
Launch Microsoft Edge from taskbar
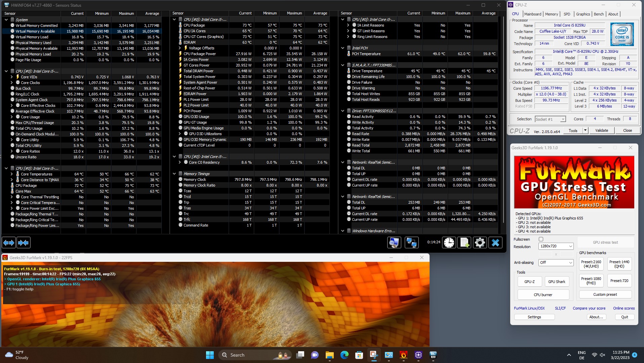[x=344, y=355]
